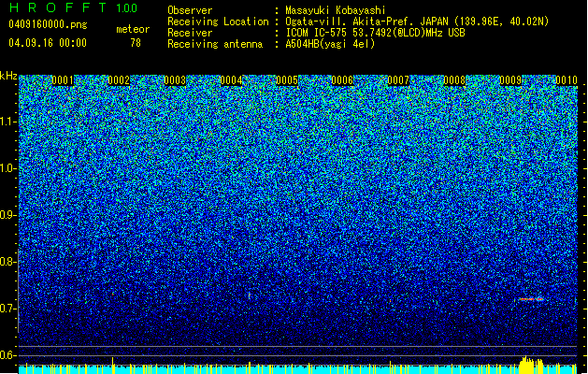Select the file name 0409160000.png
Viewport: 588px width, 374px height.
(x=48, y=25)
